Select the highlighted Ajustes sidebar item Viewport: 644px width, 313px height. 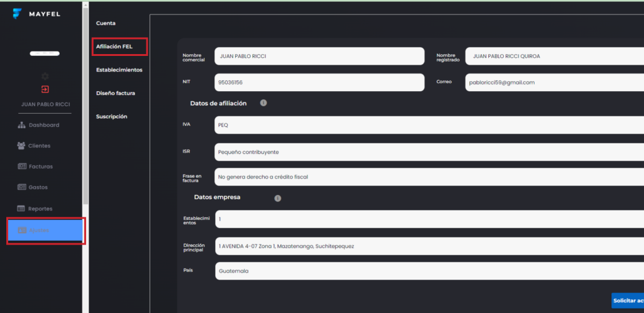pyautogui.click(x=45, y=231)
